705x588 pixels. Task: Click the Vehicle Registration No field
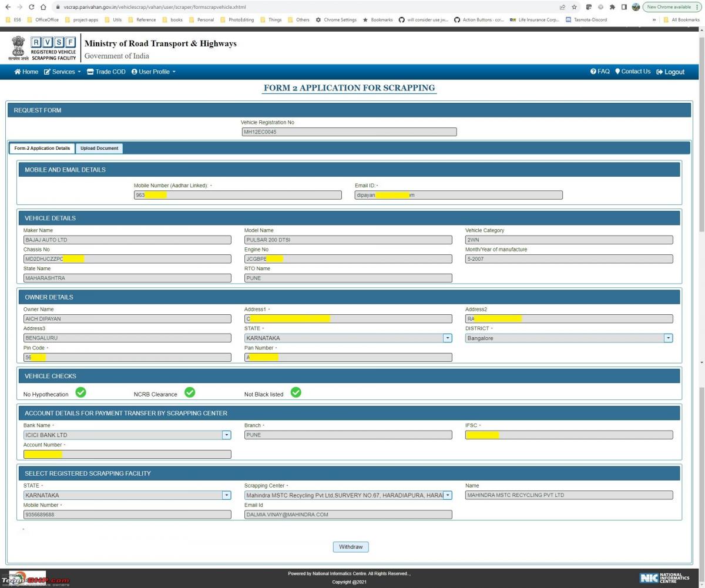pyautogui.click(x=349, y=132)
